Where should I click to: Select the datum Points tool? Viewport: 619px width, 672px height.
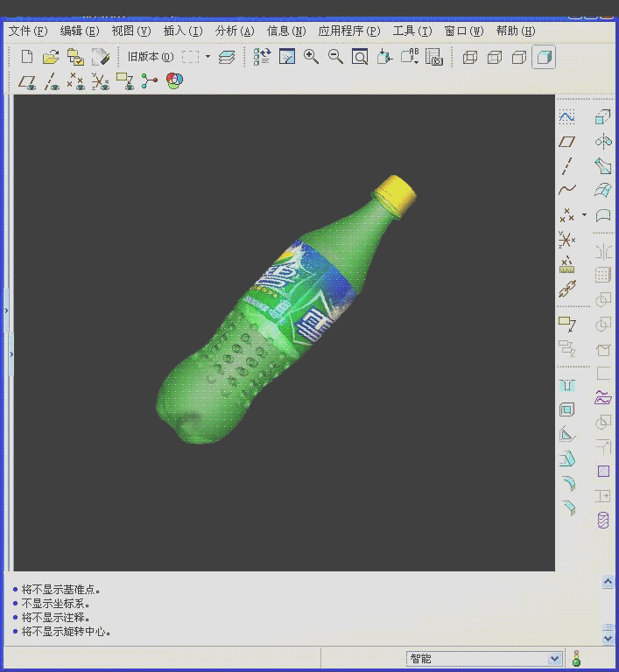[x=567, y=214]
